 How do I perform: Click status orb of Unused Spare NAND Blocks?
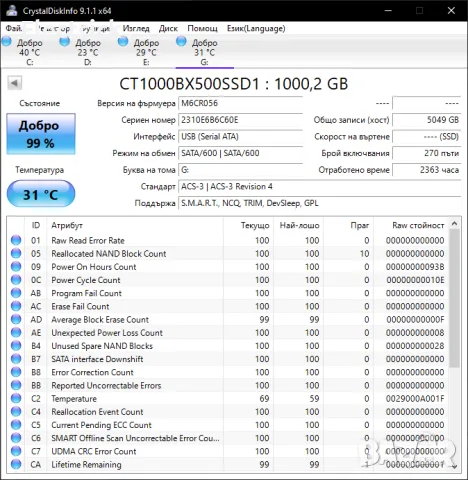click(x=16, y=346)
